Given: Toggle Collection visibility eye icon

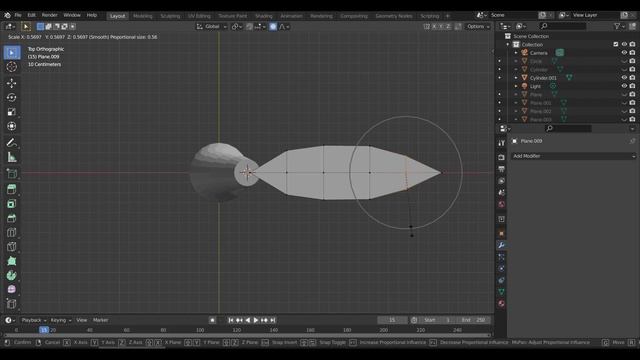Looking at the screenshot, I should coord(624,44).
